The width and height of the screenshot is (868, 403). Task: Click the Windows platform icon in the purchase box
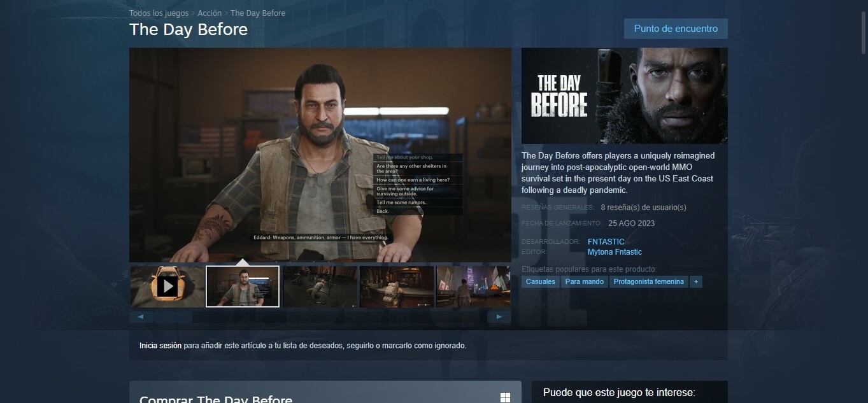(505, 398)
